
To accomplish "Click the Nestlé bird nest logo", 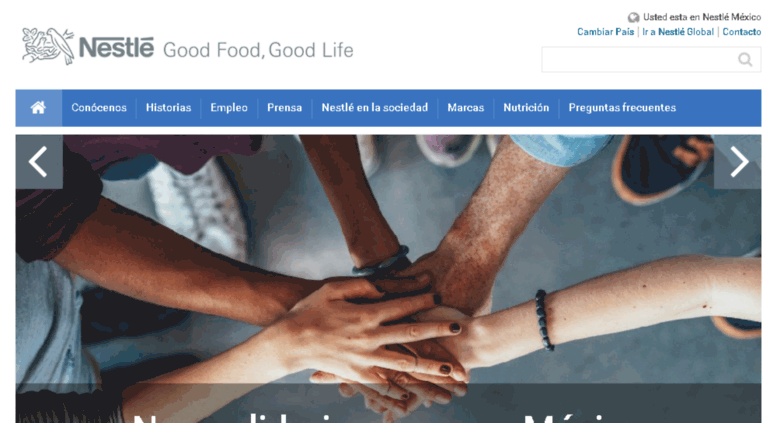I will click(48, 46).
